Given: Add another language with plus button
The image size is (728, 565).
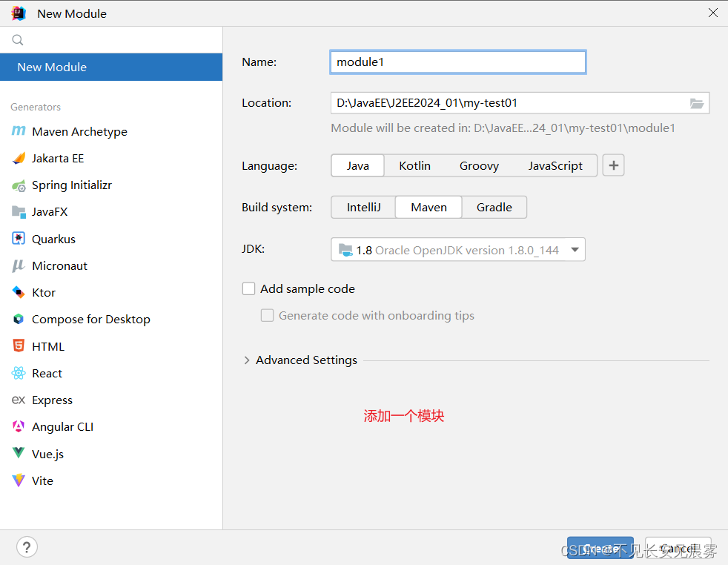Looking at the screenshot, I should (613, 165).
